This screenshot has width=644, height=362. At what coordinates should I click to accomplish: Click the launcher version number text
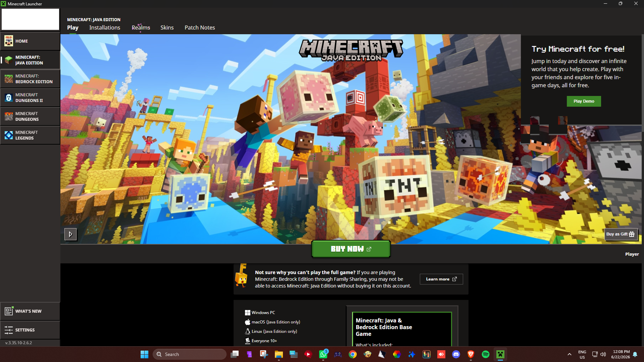point(19,343)
